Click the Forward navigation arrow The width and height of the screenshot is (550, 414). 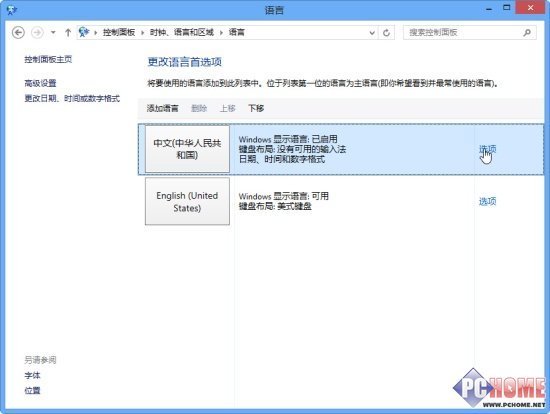pos(37,33)
